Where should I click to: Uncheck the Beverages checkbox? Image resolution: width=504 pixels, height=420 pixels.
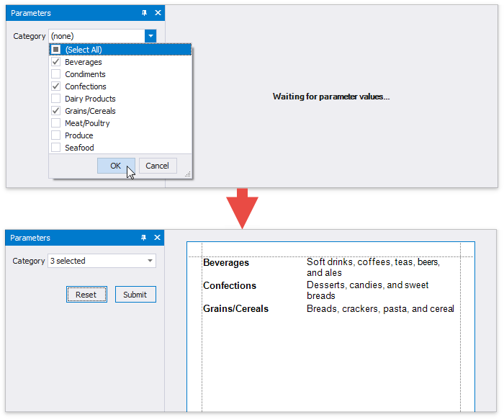click(55, 62)
